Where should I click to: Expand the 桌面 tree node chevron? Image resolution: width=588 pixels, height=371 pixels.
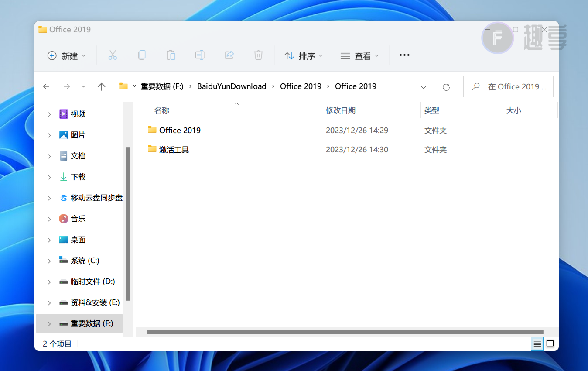pyautogui.click(x=49, y=240)
